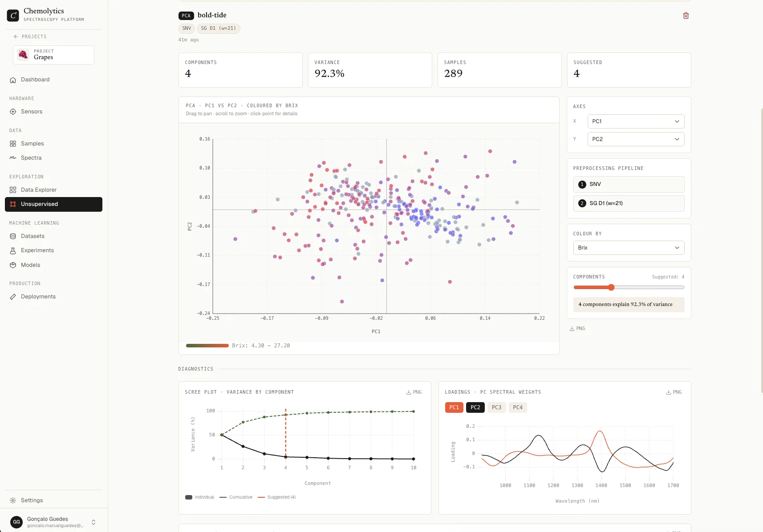Image resolution: width=763 pixels, height=532 pixels.
Task: Click user name Gonçalo Guedes
Action: pyautogui.click(x=48, y=519)
